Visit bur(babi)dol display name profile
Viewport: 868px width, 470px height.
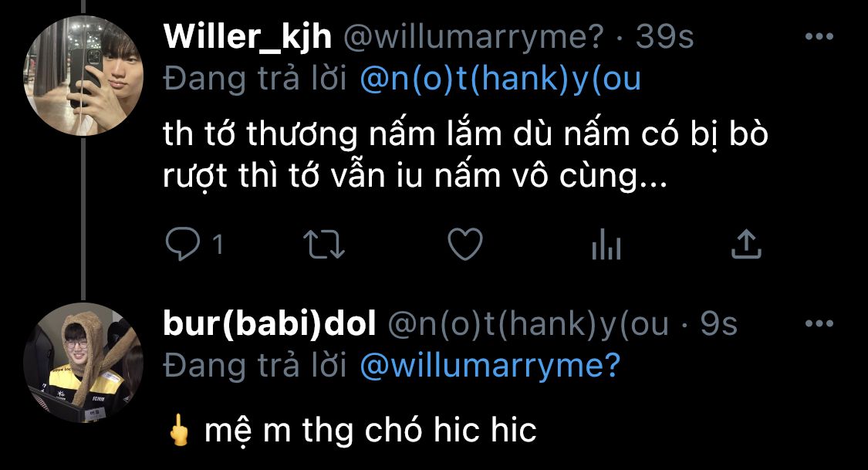click(269, 325)
